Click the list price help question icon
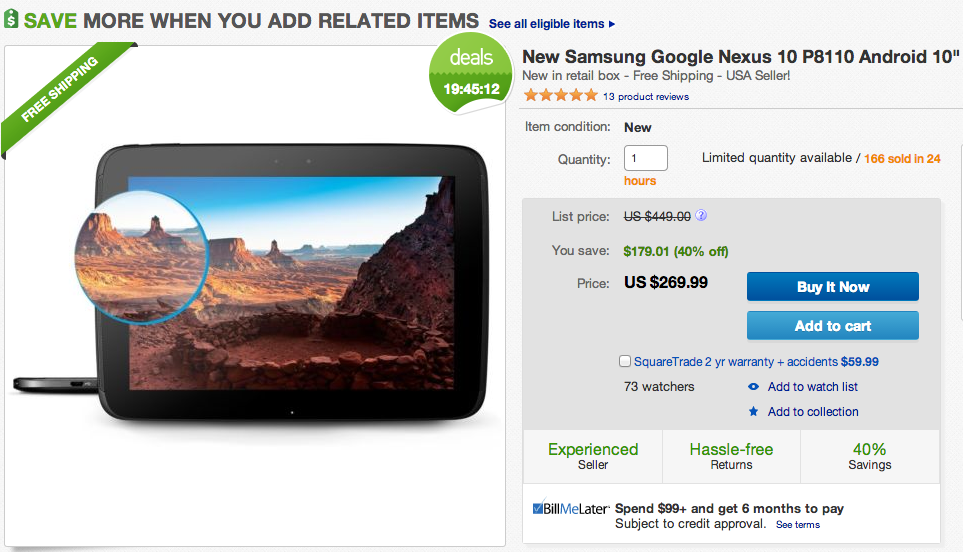The height and width of the screenshot is (552, 963). coord(702,215)
